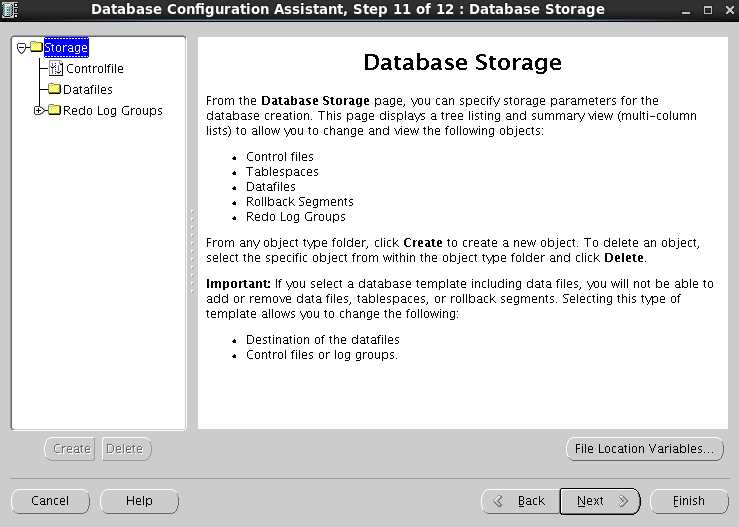
Task: Click the Storage folder icon
Action: [36, 47]
